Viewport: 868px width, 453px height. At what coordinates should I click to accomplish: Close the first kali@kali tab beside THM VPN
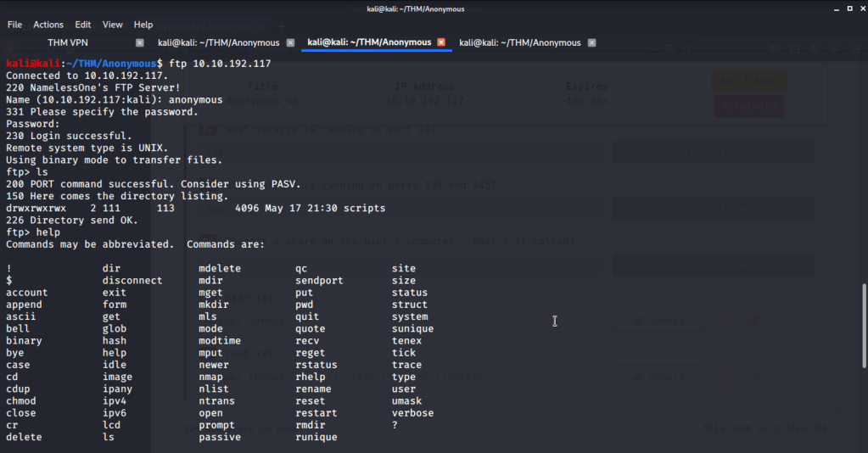pyautogui.click(x=290, y=42)
